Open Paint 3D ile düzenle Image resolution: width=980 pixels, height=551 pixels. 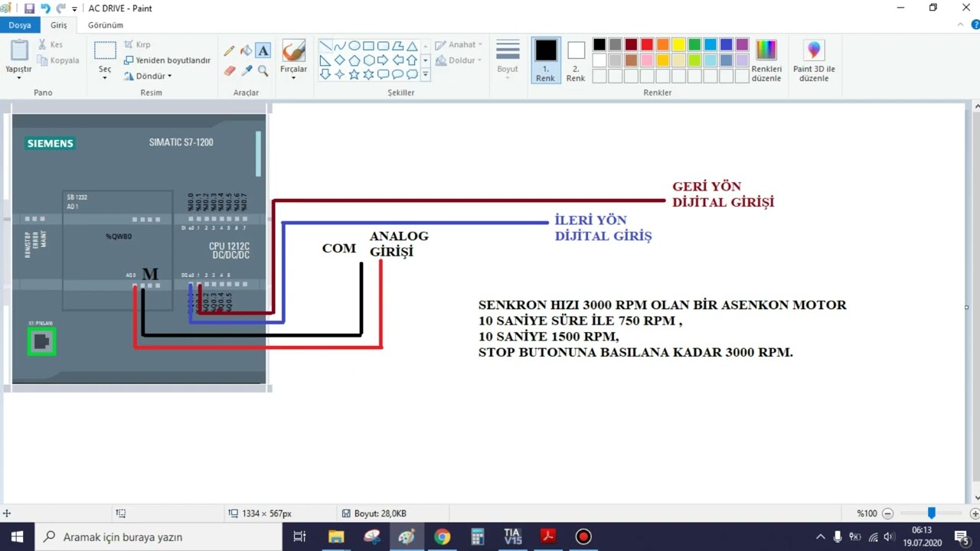(x=814, y=61)
